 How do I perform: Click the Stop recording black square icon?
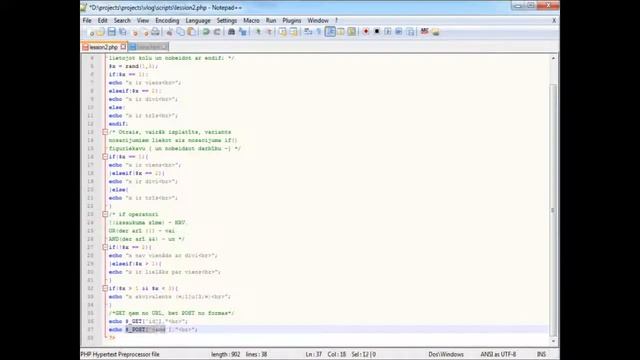pyautogui.click(x=377, y=32)
